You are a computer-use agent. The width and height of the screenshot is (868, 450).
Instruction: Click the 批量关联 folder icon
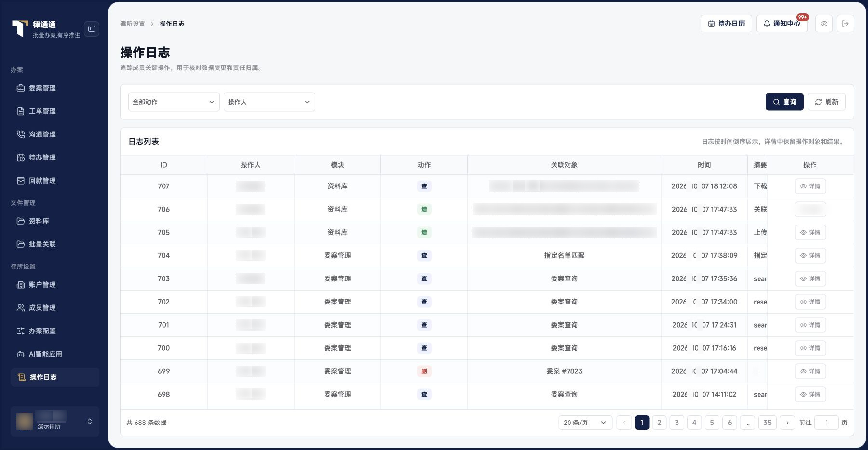pyautogui.click(x=21, y=244)
